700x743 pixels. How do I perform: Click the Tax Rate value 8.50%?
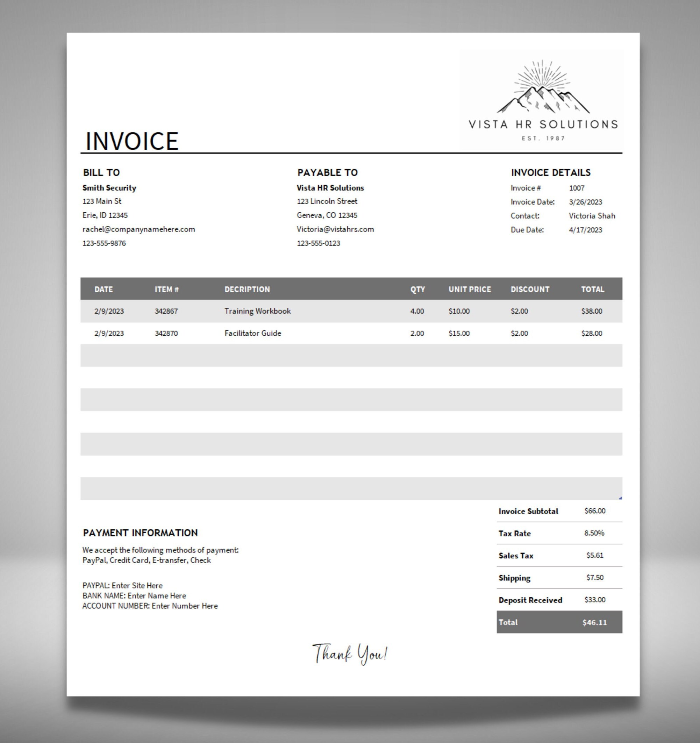595,533
